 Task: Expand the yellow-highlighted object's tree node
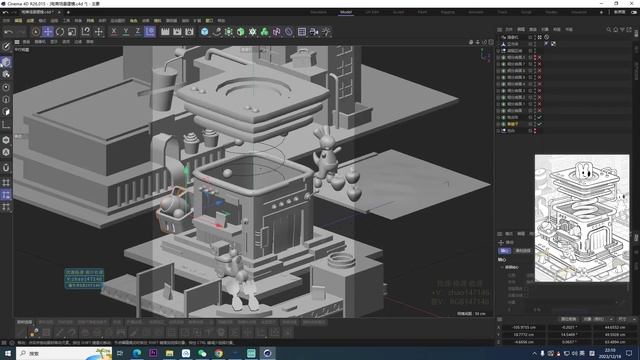pos(498,124)
